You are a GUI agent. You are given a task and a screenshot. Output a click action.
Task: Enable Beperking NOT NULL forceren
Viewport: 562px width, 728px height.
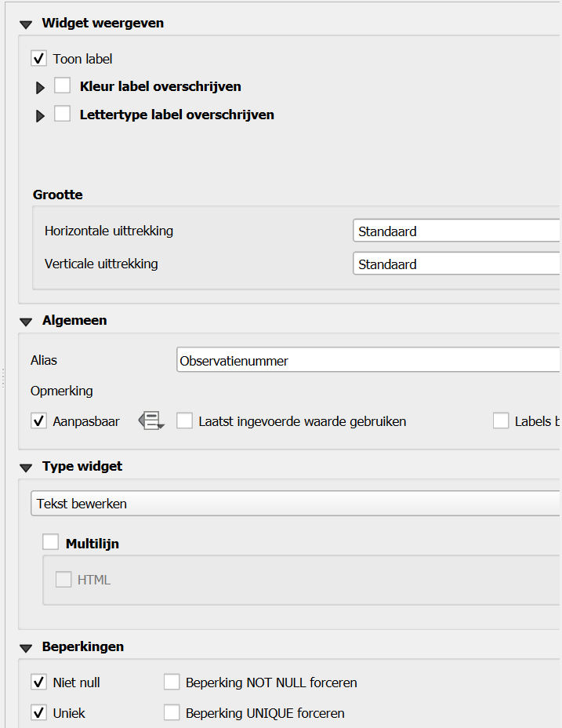pos(172,682)
